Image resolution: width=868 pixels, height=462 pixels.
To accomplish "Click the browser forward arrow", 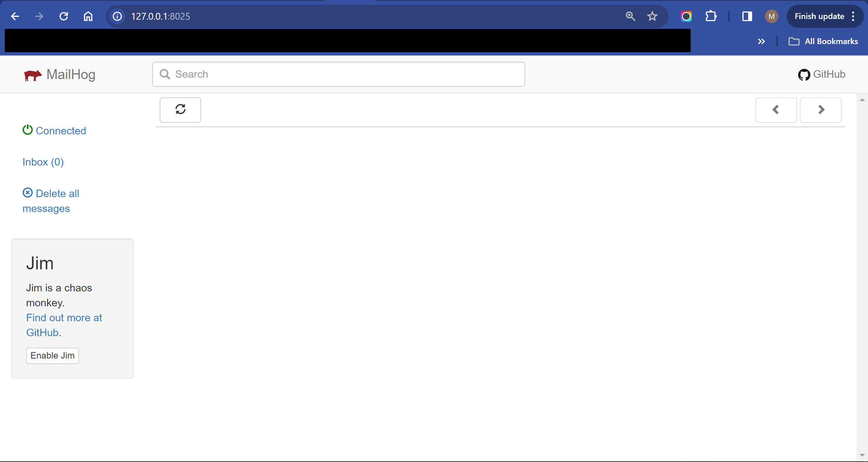I will tap(39, 16).
